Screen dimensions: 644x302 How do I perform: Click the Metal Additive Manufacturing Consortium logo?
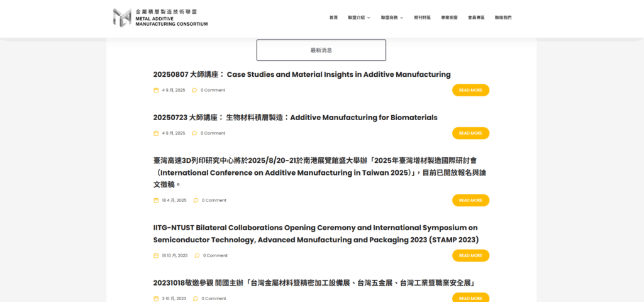[x=160, y=18]
